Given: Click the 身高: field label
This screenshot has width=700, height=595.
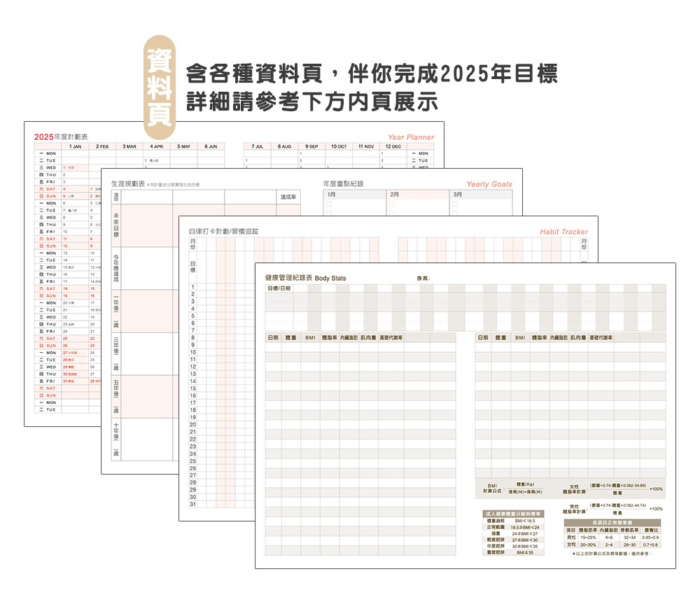Looking at the screenshot, I should pyautogui.click(x=423, y=279).
